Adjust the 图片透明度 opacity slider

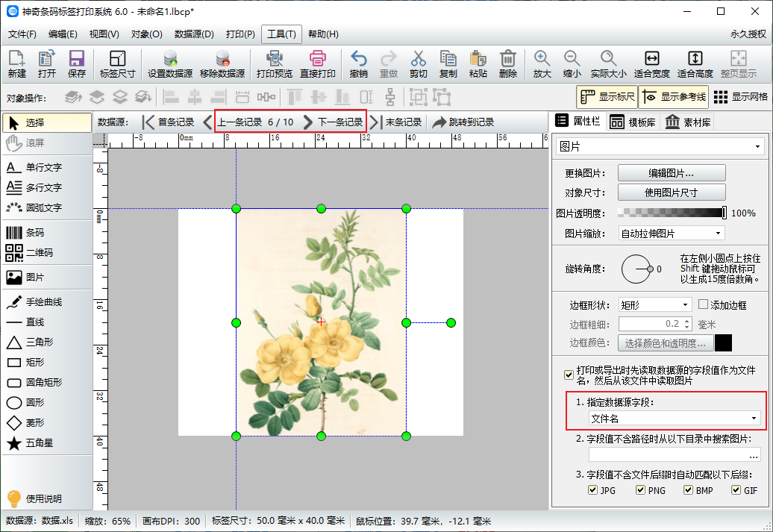click(x=672, y=213)
